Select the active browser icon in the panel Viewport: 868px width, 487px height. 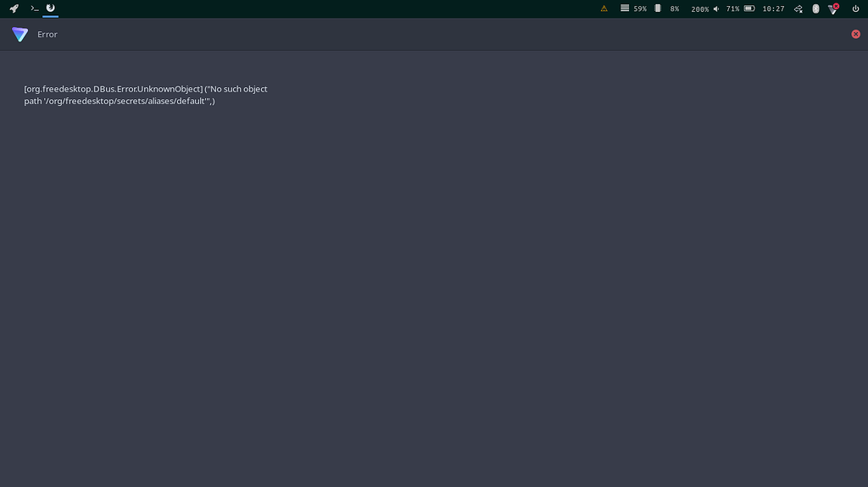pos(50,8)
